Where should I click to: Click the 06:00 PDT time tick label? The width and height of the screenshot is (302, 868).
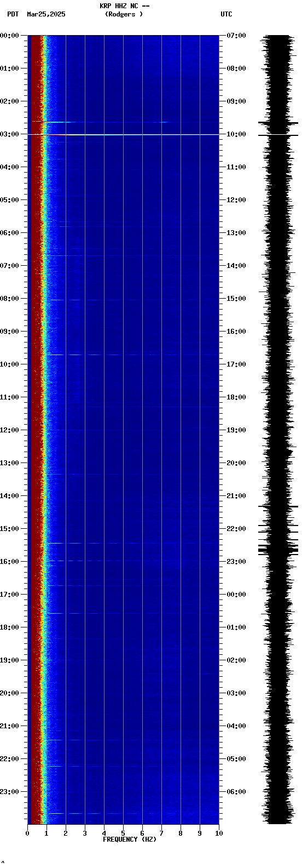pyautogui.click(x=9, y=233)
